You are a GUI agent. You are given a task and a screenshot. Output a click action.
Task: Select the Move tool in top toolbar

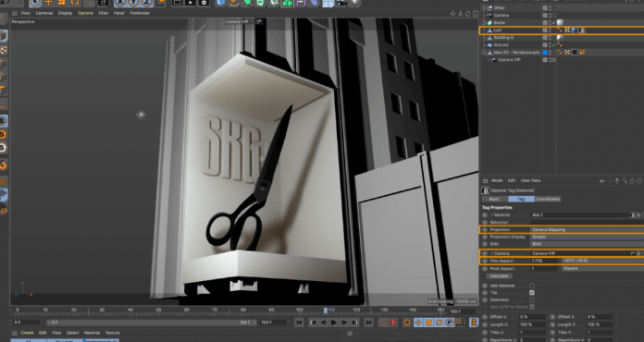48,3
